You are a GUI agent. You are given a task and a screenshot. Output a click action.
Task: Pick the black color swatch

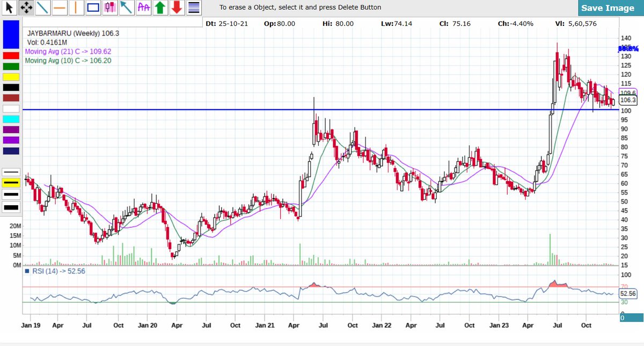pos(11,88)
